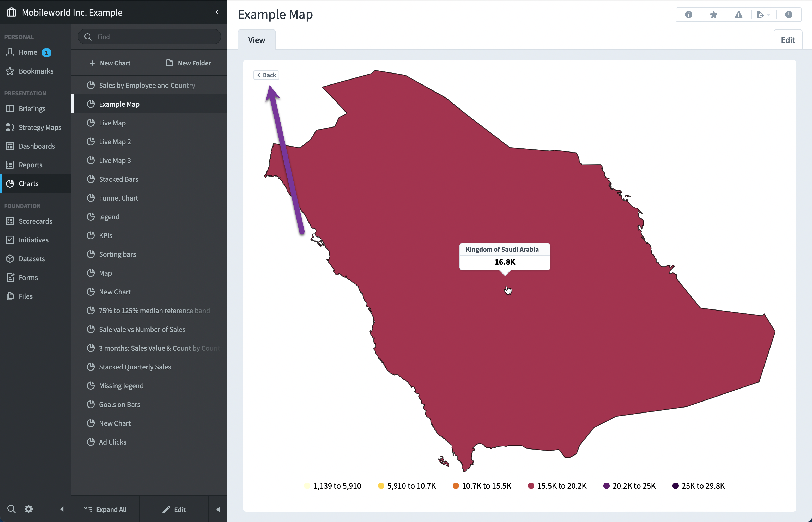Click the KPIs chart's pie icon

pos(90,235)
